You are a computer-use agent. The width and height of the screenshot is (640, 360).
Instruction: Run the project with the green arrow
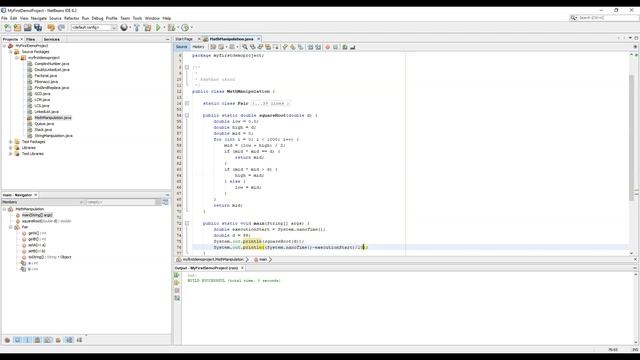[x=158, y=28]
